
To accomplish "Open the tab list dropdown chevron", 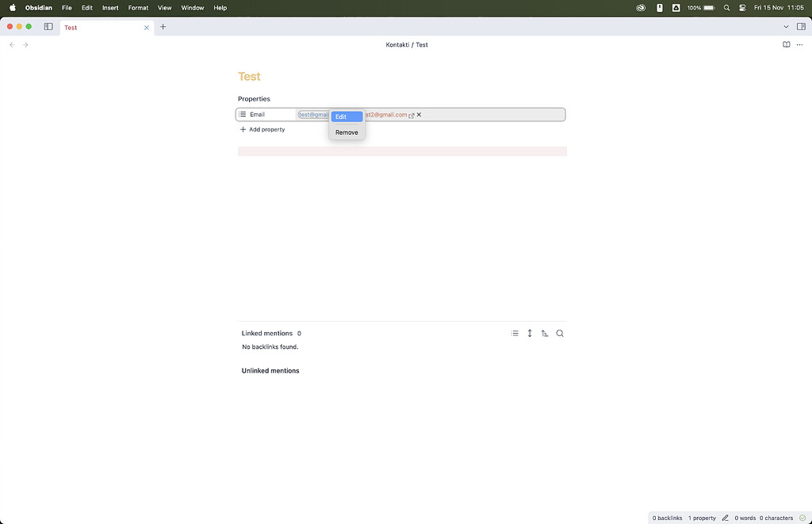I will tap(786, 26).
